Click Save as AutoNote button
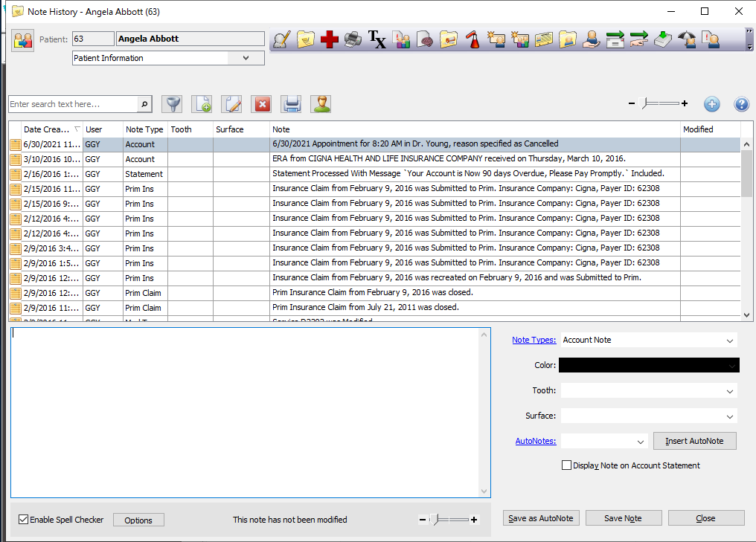The image size is (756, 542). point(541,518)
